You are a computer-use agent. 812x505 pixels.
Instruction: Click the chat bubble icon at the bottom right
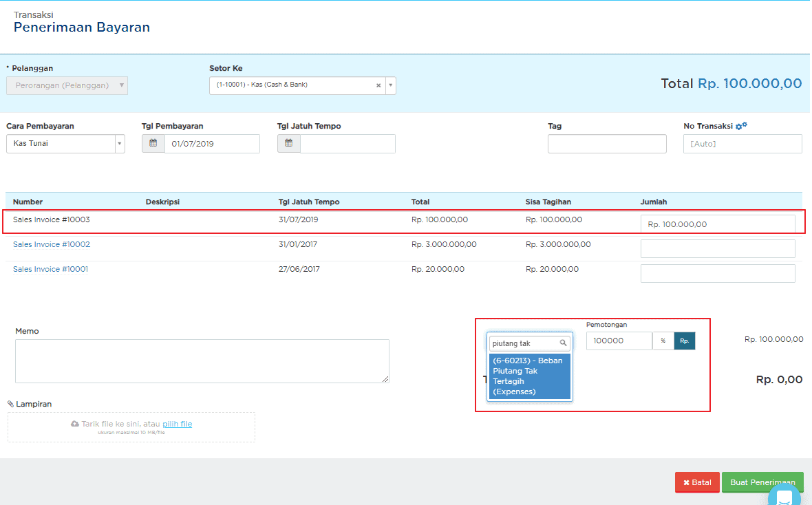(784, 496)
